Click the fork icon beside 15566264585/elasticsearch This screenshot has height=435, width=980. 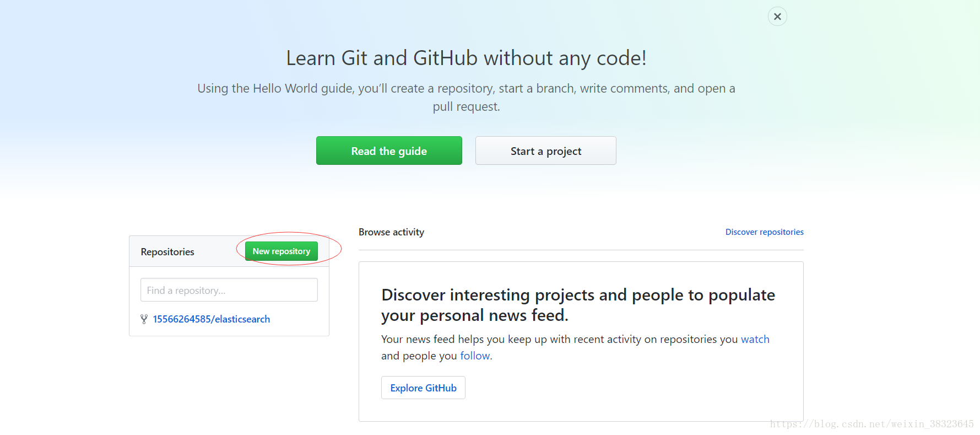coord(144,319)
